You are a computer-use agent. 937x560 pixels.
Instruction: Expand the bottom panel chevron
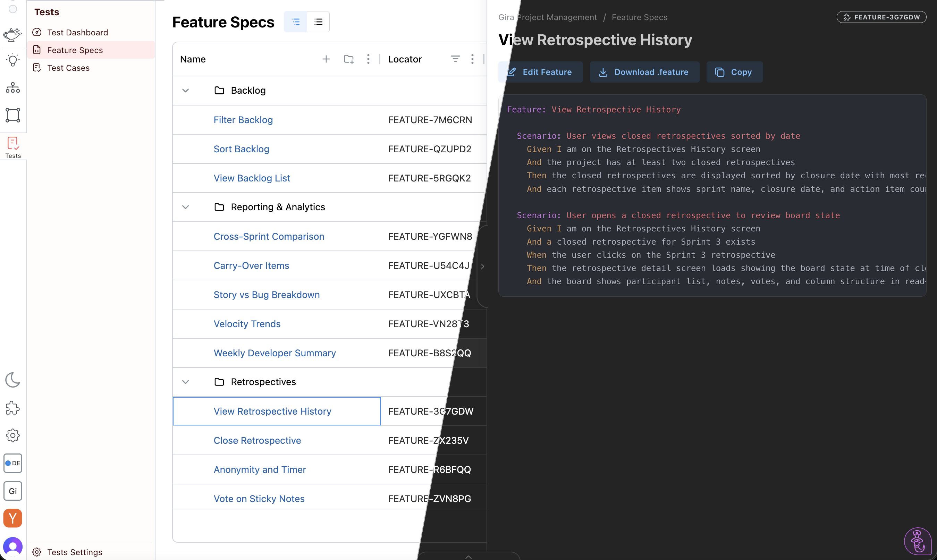[x=468, y=557]
